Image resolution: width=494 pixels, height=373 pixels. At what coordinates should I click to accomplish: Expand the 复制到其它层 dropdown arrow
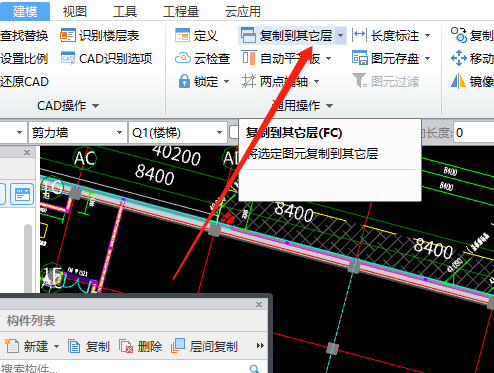point(340,35)
